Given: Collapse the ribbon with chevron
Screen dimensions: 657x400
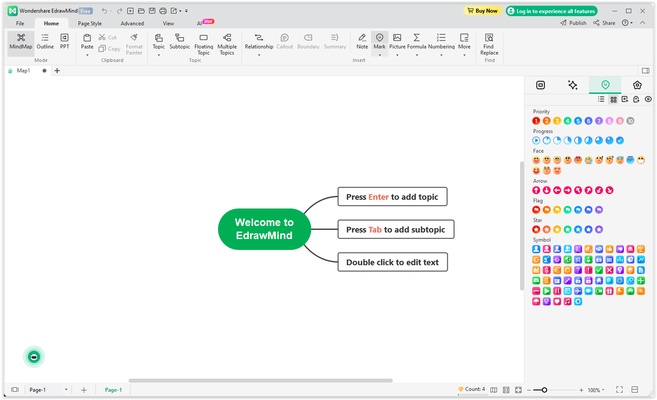Looking at the screenshot, I should pyautogui.click(x=642, y=23).
